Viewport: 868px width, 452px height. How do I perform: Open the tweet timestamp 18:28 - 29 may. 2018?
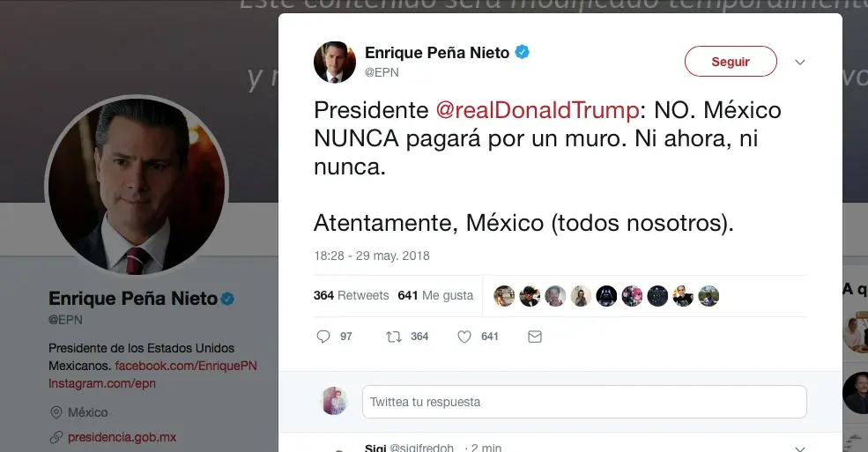point(372,256)
